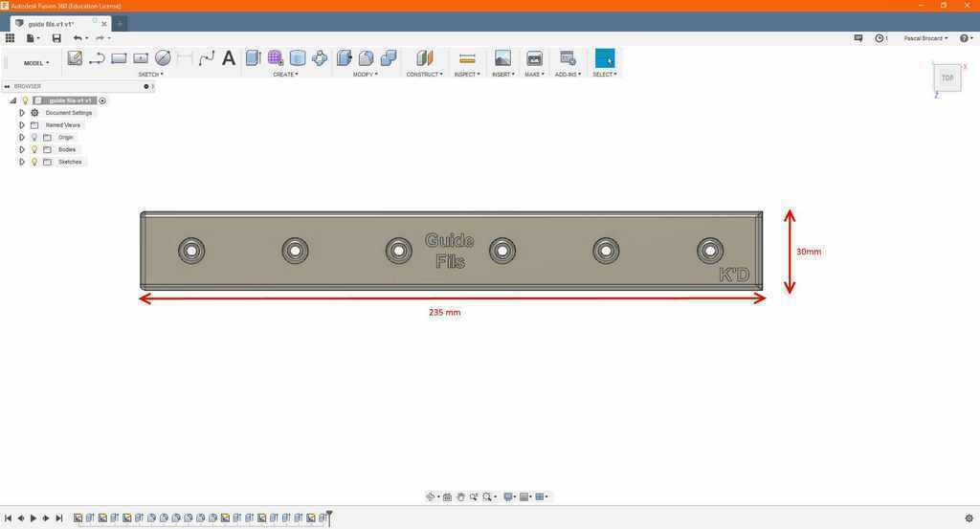Select the Text tool in Sketch toolbar
Screen dimensions: 980x529
pos(229,58)
